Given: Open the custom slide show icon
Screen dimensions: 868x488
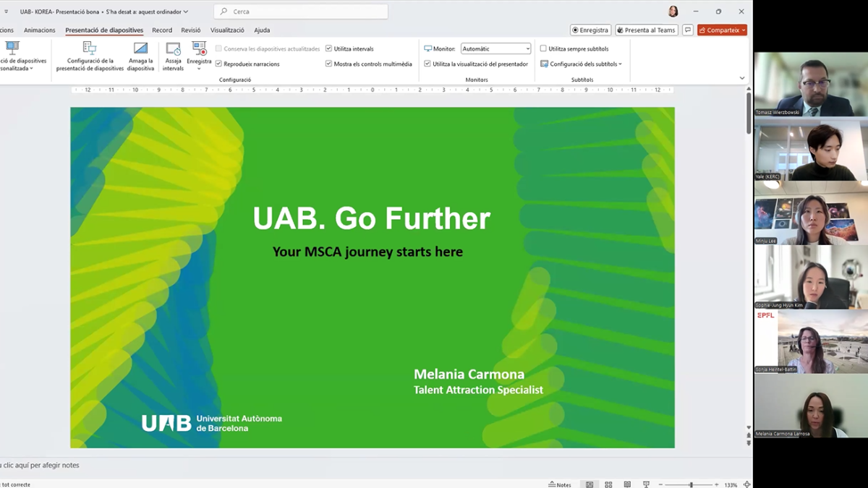Looking at the screenshot, I should point(12,48).
